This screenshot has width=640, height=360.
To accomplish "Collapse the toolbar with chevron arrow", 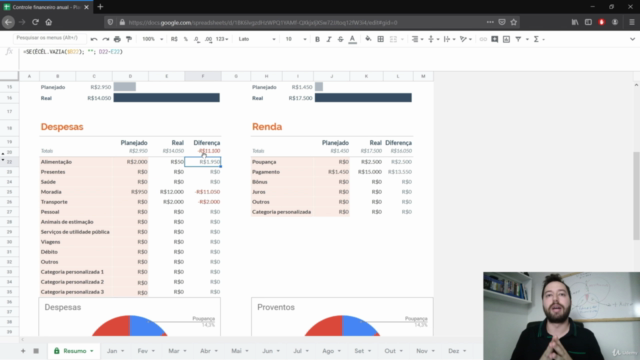I will click(632, 39).
